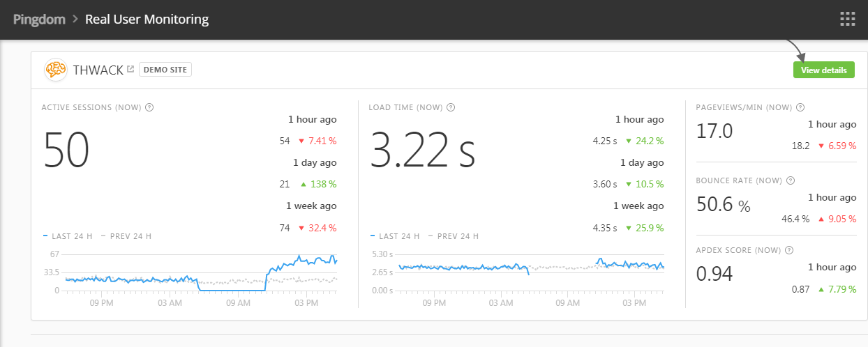Open THWACK external site link icon
Image resolution: width=868 pixels, height=347 pixels.
click(x=130, y=69)
